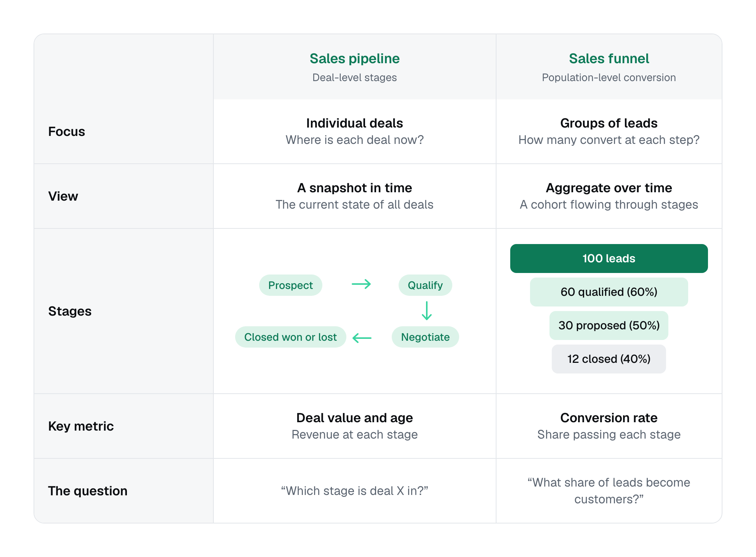Click 'A cohort flowing through stages' text

[x=609, y=205]
